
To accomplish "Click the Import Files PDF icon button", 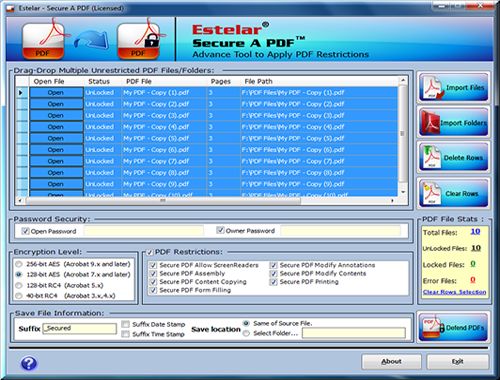I will (x=453, y=88).
